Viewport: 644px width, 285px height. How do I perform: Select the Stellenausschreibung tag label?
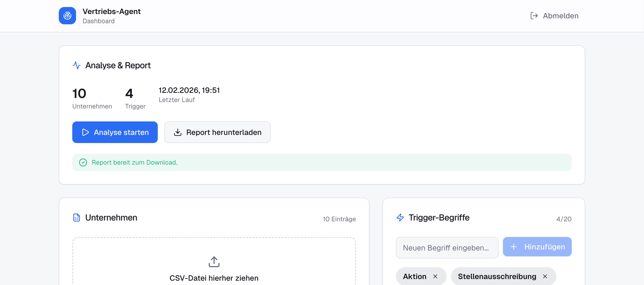point(497,276)
